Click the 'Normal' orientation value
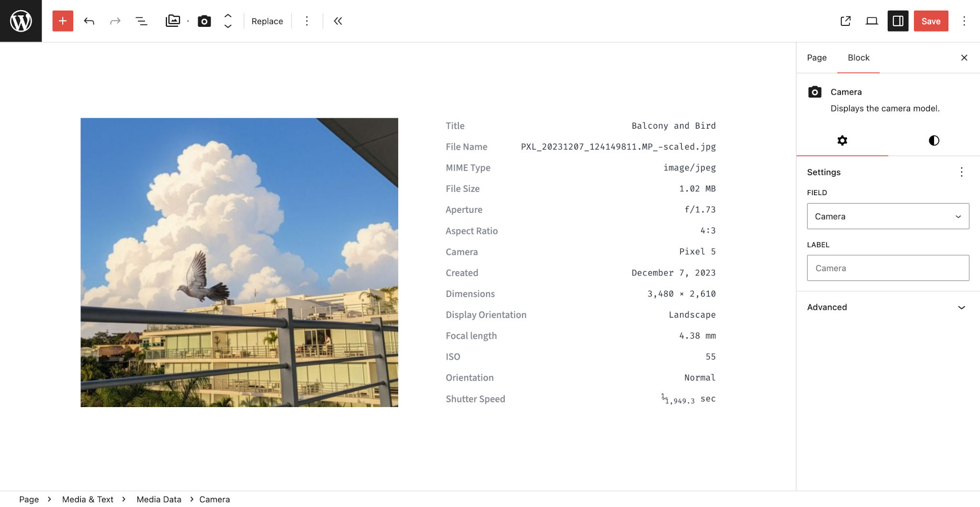 [700, 378]
